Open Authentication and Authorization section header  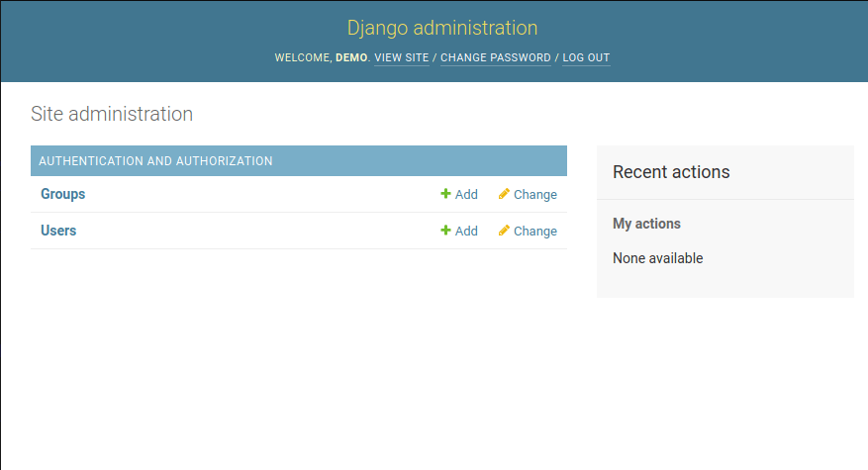[x=155, y=161]
